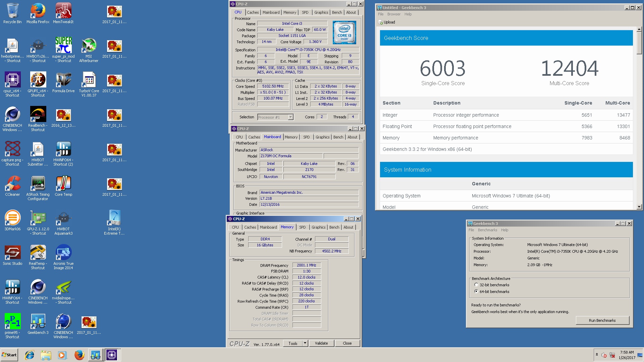644x362 pixels.
Task: Click the Tools button in CPU-Z
Action: tap(293, 343)
